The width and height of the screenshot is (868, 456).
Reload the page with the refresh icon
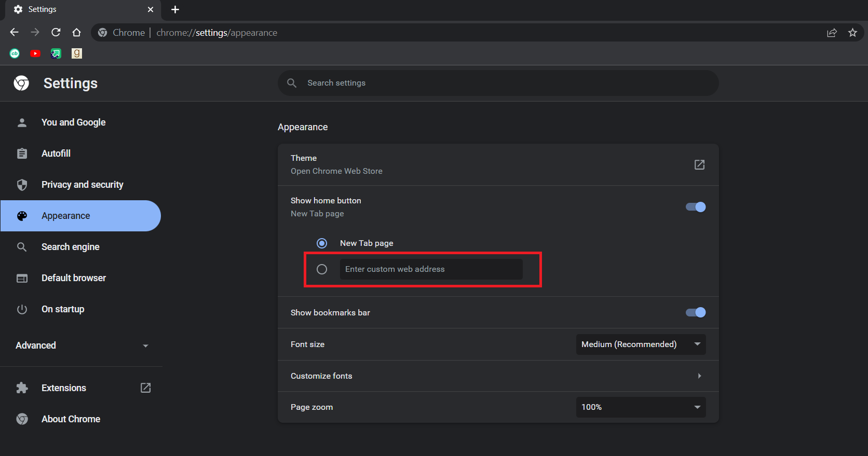pos(56,32)
